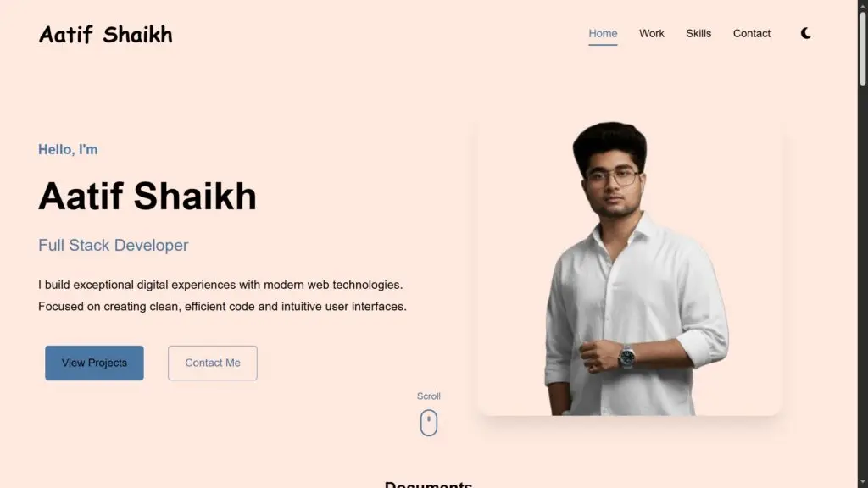Click the scrollbar up arrow
Viewport: 868px width, 488px height.
862,4
